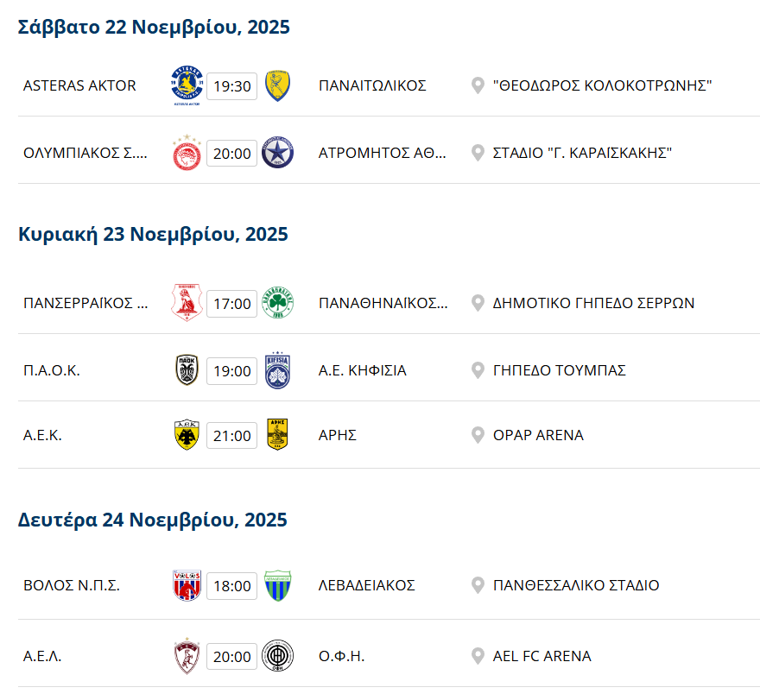Click the 17:00 Panserraikos kickoff time
The image size is (760, 700).
coord(231,304)
